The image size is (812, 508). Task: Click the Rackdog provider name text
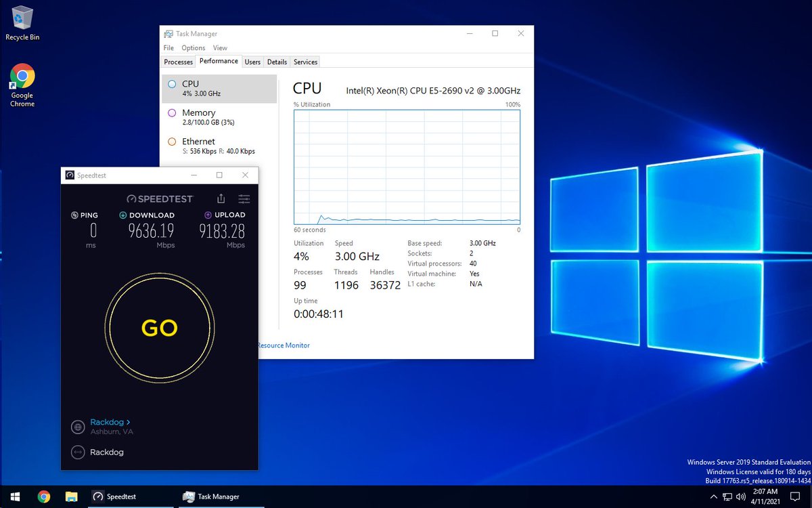(107, 452)
